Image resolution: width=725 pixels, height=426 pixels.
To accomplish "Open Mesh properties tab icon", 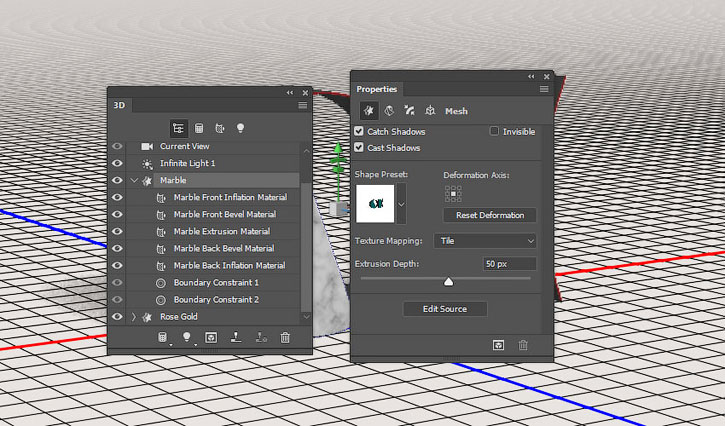I will [369, 111].
